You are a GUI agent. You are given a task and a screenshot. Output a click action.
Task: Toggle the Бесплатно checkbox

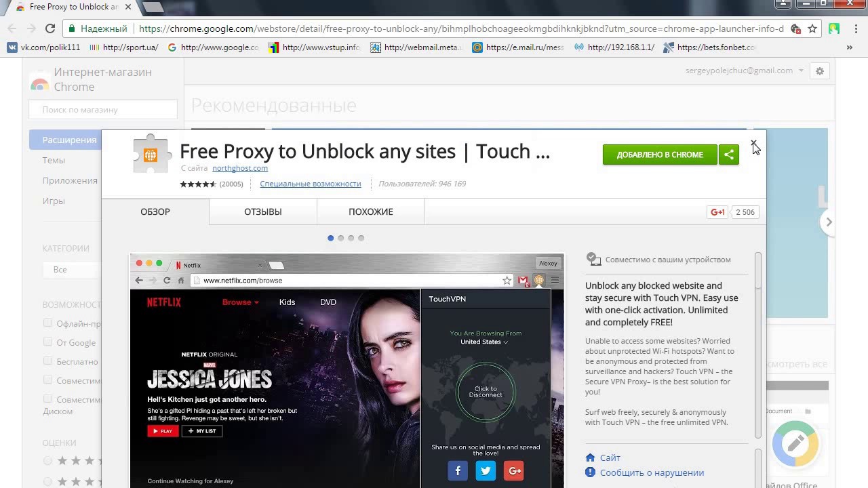(47, 361)
